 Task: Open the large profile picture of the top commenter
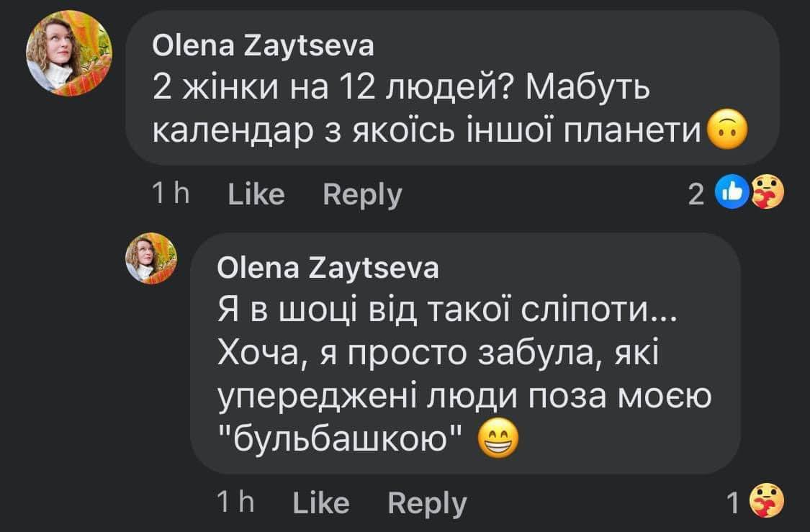(x=69, y=54)
